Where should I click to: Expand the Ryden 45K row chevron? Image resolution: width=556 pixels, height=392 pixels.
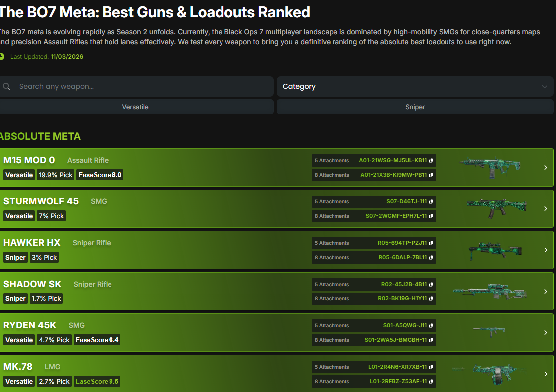(546, 333)
